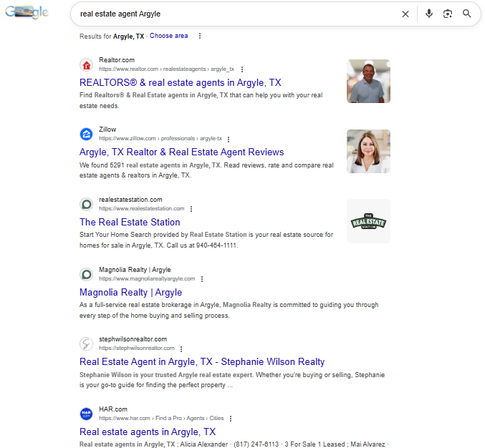Image resolution: width=485 pixels, height=448 pixels.
Task: Click the Realtor.com favicon
Action: click(87, 64)
